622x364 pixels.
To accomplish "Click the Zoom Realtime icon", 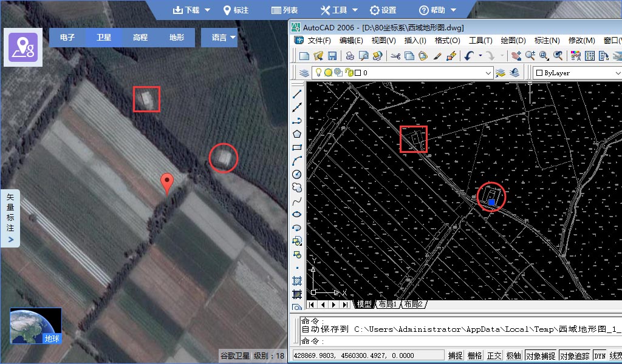I will (530, 56).
